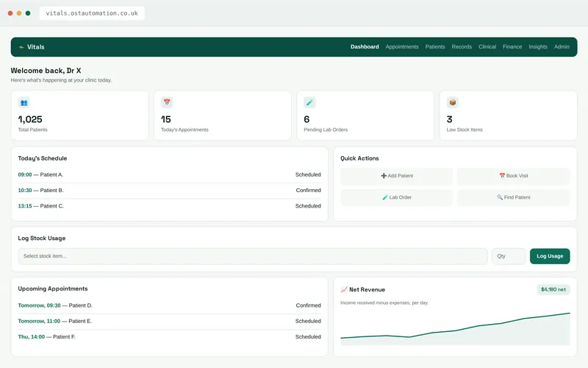
Task: Go to Appointments in the navigation
Action: (x=402, y=47)
